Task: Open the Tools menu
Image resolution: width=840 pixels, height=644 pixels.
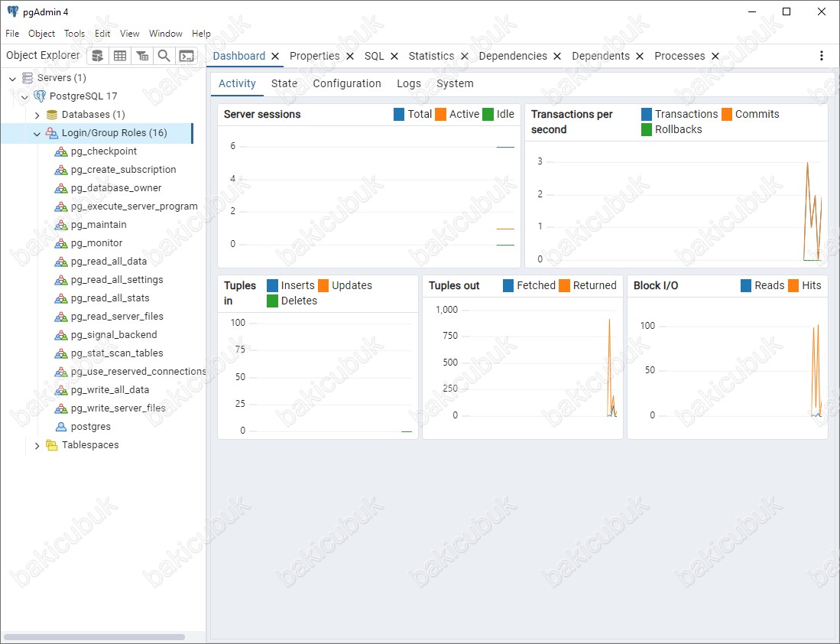Action: point(74,33)
